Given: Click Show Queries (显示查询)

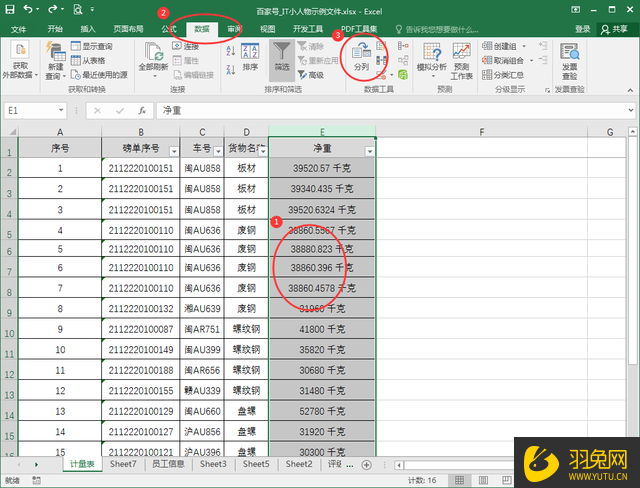Looking at the screenshot, I should (92, 46).
